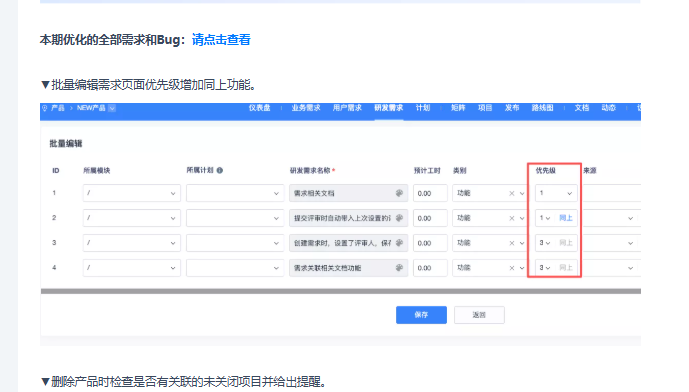
Task: Open 所属计划 dropdown for row 1
Action: click(x=235, y=193)
